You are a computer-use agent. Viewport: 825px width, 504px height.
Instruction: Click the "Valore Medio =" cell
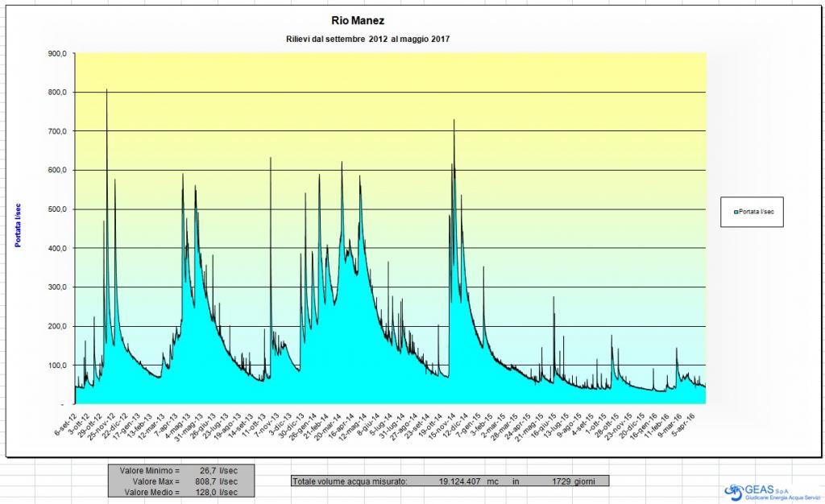point(151,493)
